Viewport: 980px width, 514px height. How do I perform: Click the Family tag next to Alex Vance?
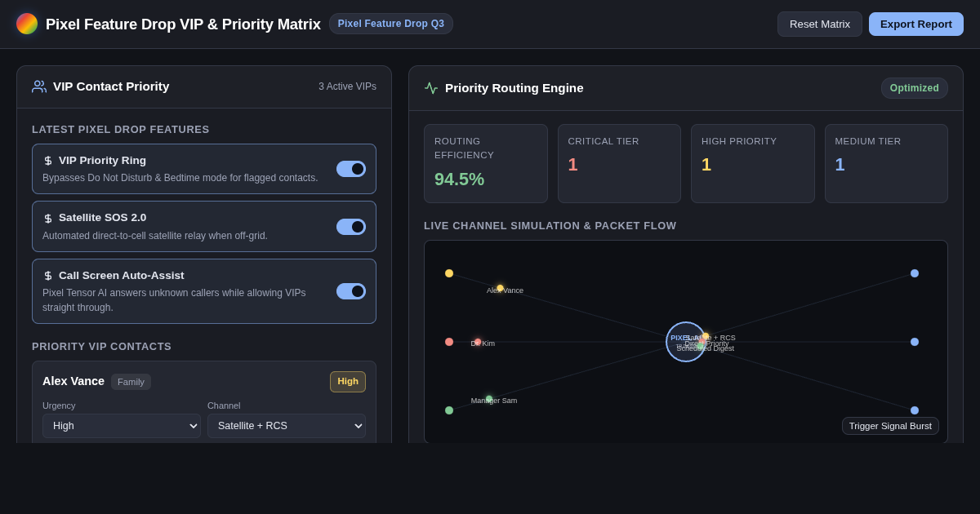(131, 382)
